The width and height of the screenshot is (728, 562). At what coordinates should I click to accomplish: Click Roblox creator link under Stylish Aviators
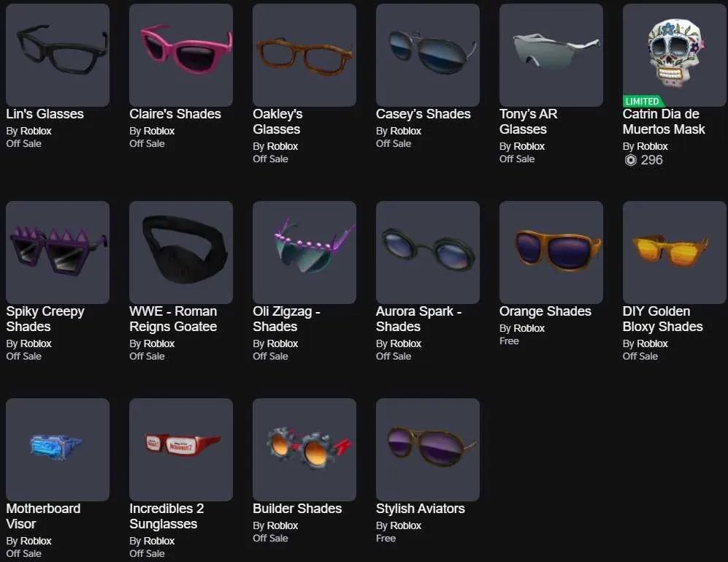click(x=406, y=525)
